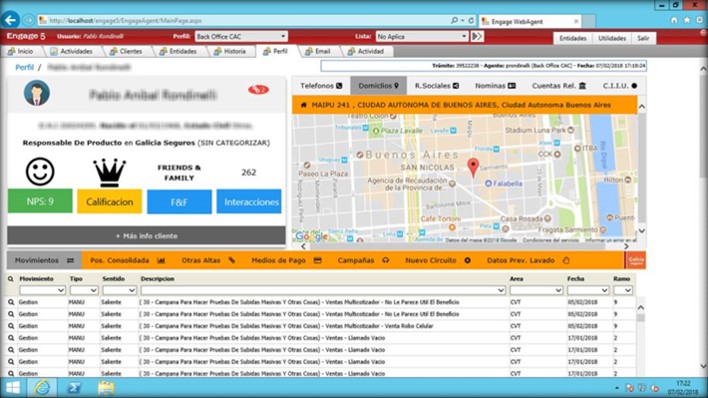Click the customer avatar picture

[37, 93]
